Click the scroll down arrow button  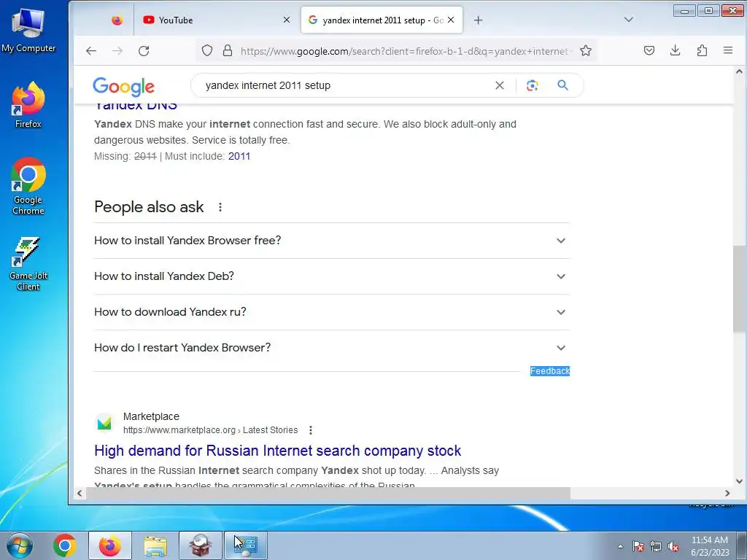pyautogui.click(x=739, y=481)
